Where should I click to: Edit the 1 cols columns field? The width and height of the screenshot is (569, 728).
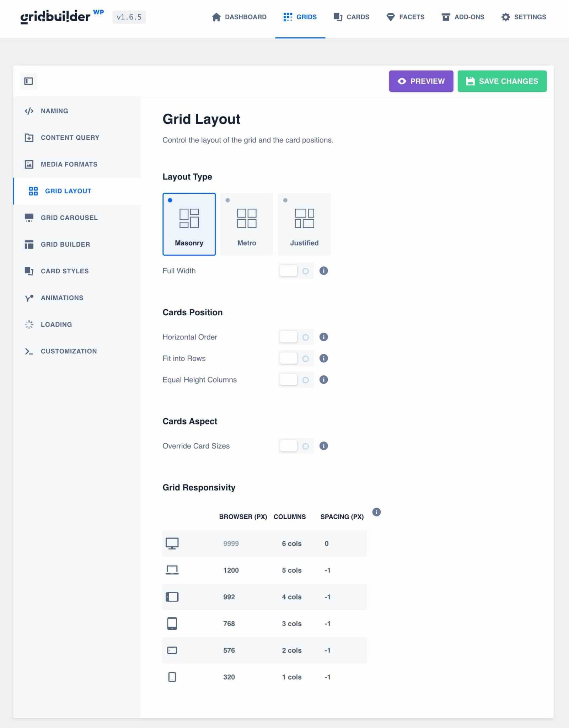click(x=292, y=677)
